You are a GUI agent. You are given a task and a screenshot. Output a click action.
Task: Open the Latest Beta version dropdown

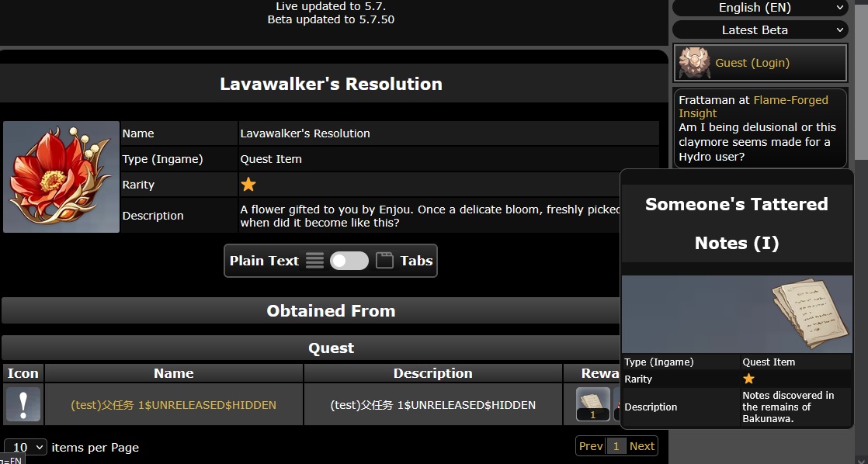pos(760,29)
